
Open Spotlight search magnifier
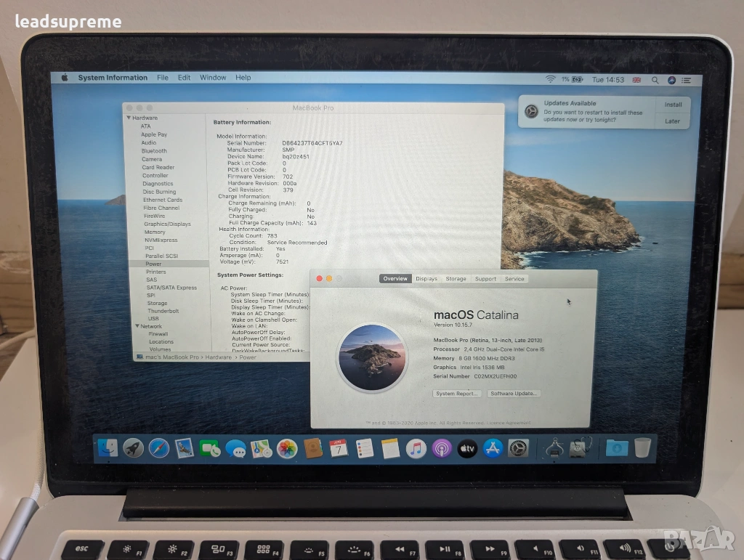point(655,80)
